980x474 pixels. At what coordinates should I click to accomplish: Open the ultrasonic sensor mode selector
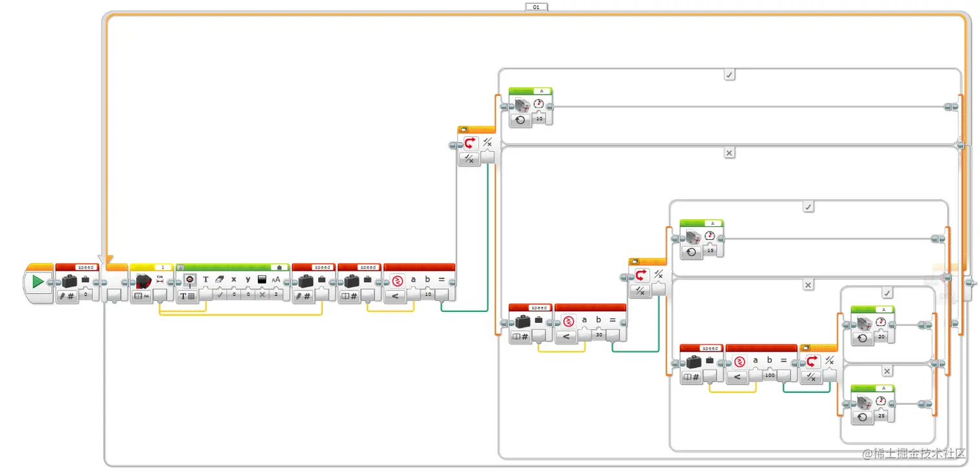click(x=142, y=296)
